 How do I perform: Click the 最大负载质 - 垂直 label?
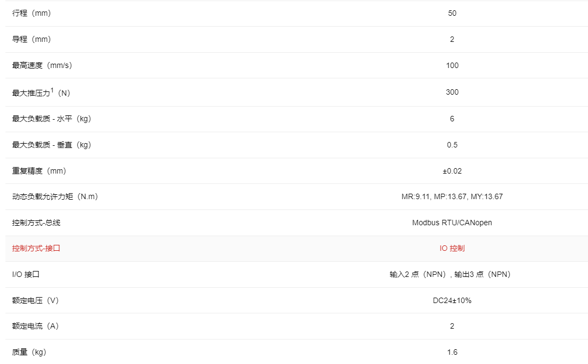[x=51, y=145]
